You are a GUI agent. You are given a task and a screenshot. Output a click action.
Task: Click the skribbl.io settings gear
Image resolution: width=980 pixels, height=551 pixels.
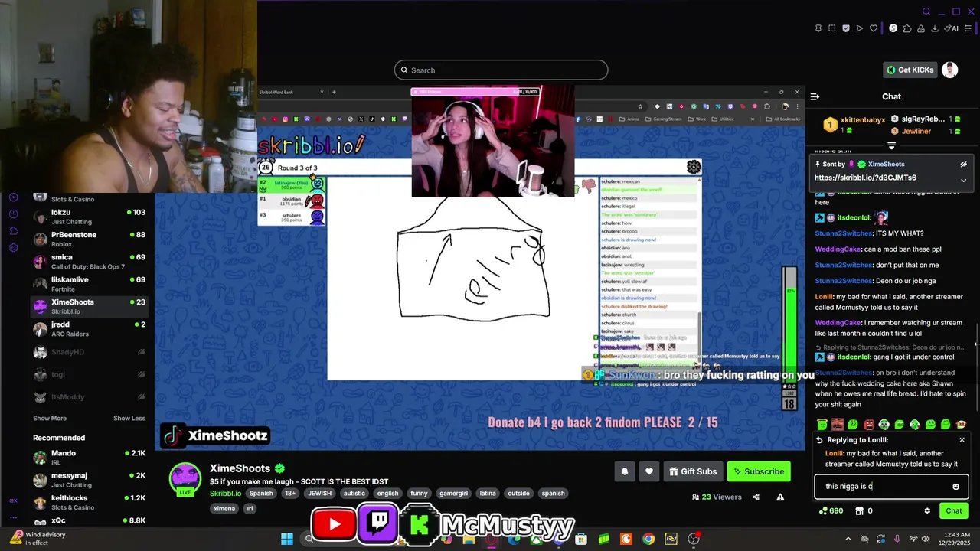694,167
